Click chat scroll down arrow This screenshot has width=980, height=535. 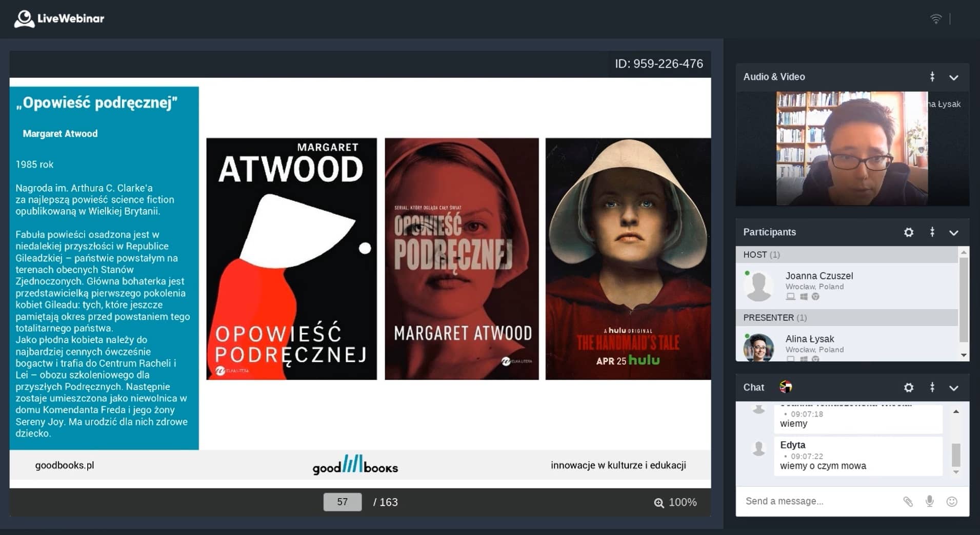[956, 472]
